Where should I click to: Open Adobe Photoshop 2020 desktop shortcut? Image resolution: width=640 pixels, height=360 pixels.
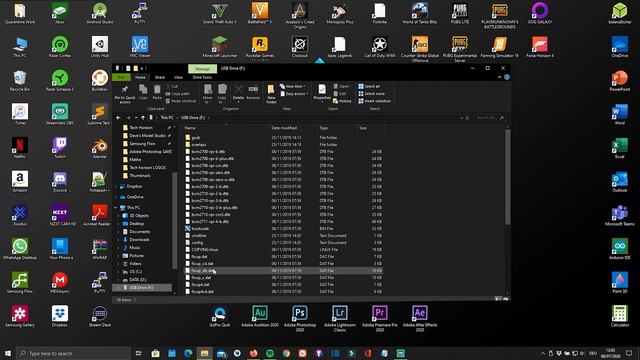pos(300,318)
